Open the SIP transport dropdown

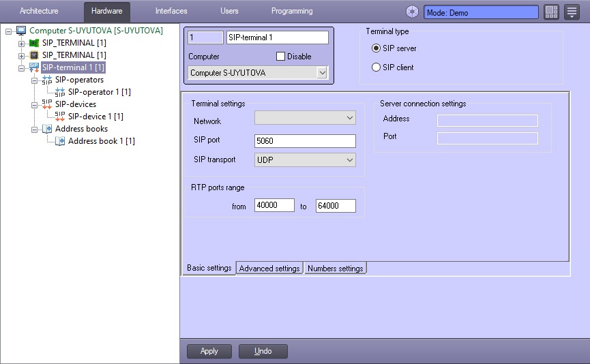pos(305,160)
